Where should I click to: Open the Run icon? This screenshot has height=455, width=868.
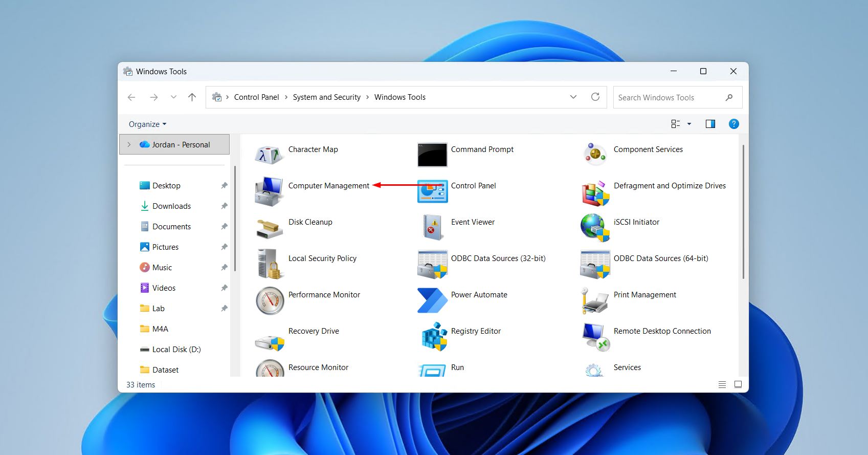pos(432,371)
